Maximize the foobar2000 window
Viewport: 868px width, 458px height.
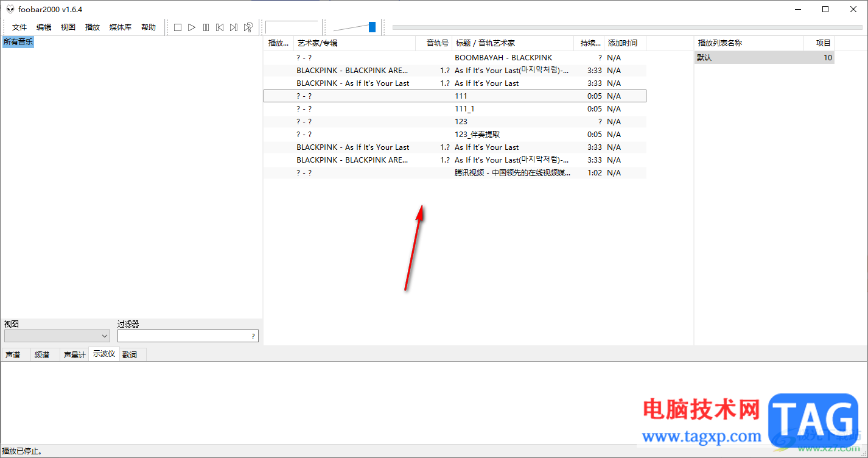pyautogui.click(x=825, y=9)
